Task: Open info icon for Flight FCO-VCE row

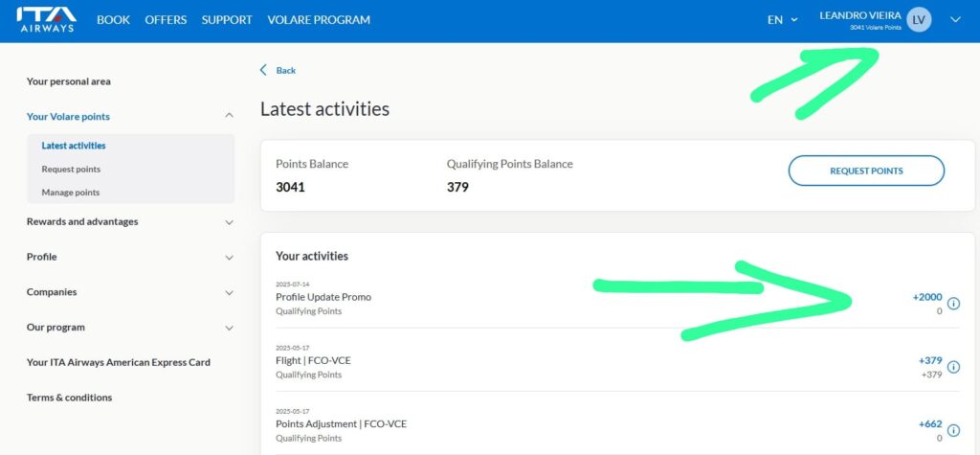Action: coord(953,367)
